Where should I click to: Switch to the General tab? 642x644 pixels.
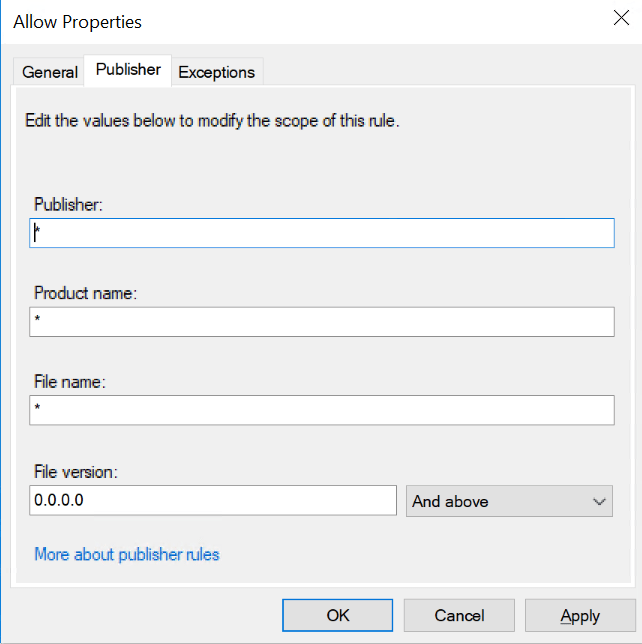pos(50,72)
